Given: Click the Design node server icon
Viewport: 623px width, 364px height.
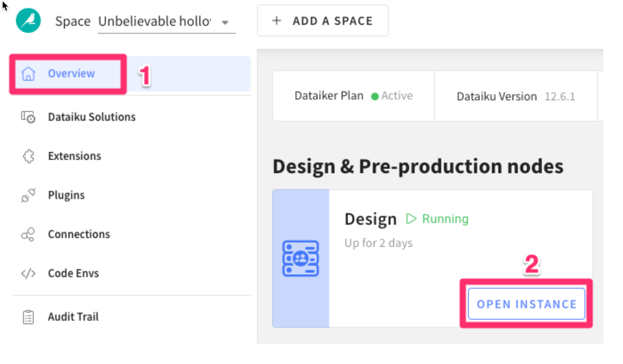Looking at the screenshot, I should click(300, 258).
